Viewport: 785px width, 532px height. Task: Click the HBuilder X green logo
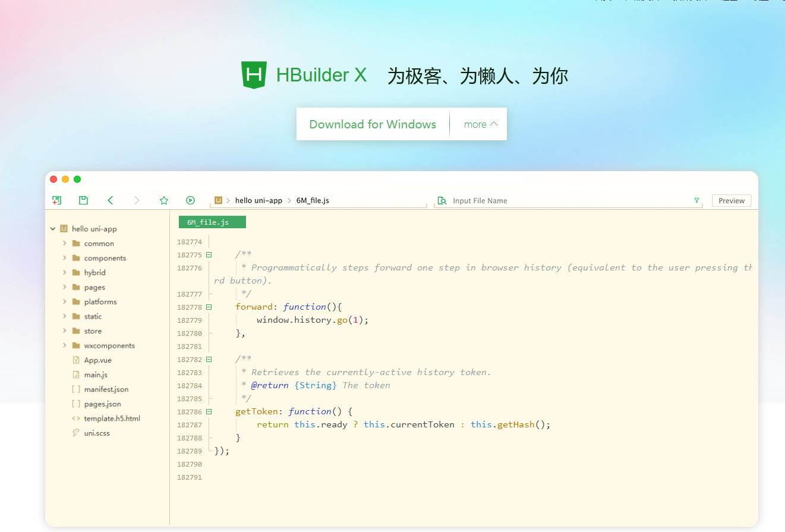pos(254,75)
